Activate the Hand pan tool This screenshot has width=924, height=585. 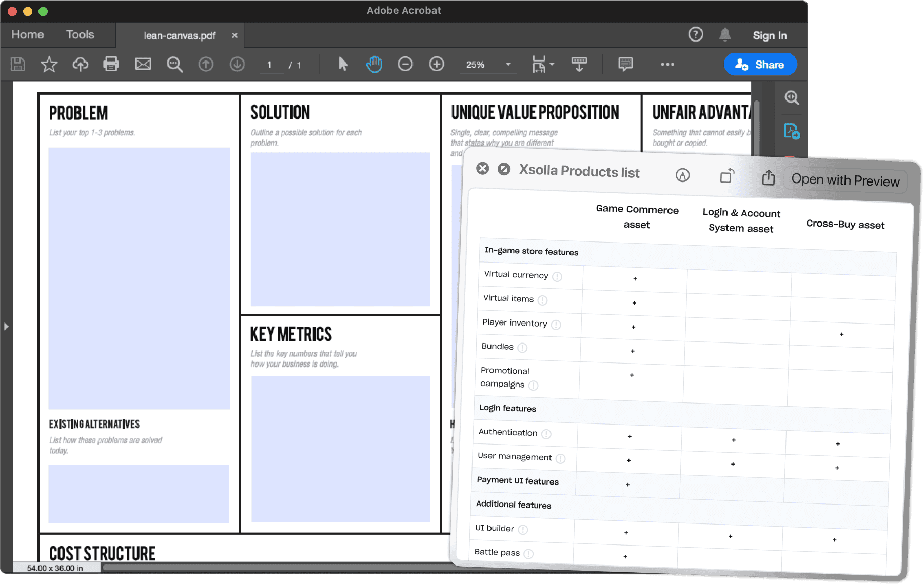coord(375,64)
